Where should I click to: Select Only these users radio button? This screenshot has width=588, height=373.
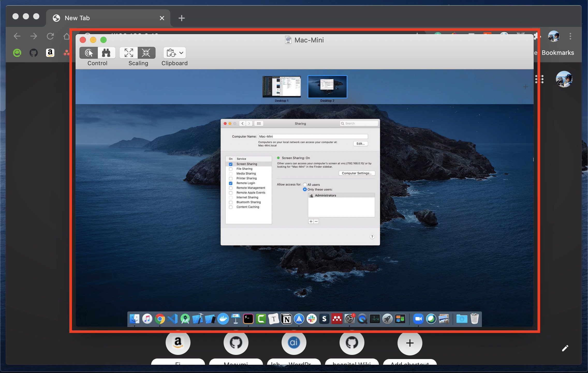click(305, 189)
